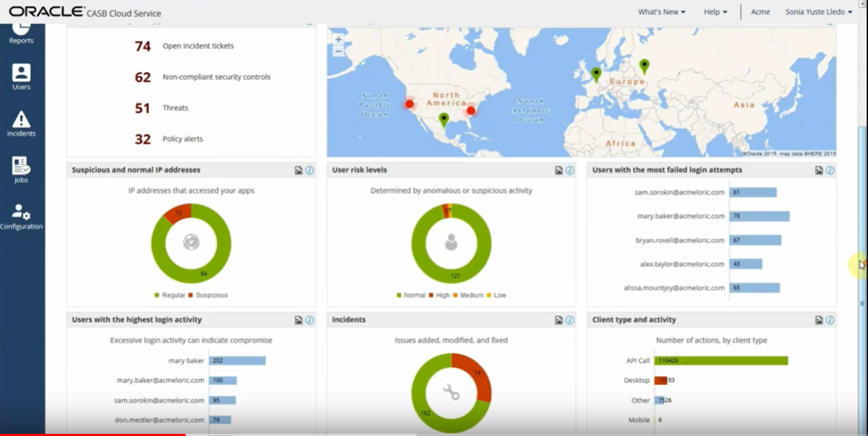The height and width of the screenshot is (436, 868).
Task: Click the suspicious IP donut segment showing 12
Action: (x=178, y=213)
